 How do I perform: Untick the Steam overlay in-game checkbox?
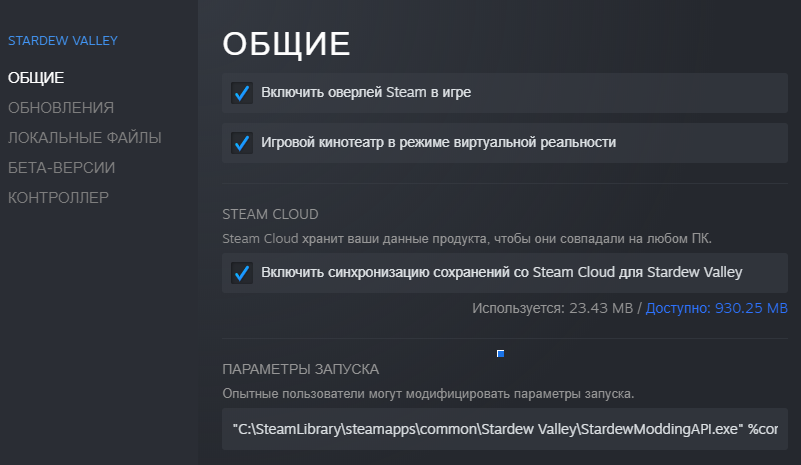click(x=241, y=93)
